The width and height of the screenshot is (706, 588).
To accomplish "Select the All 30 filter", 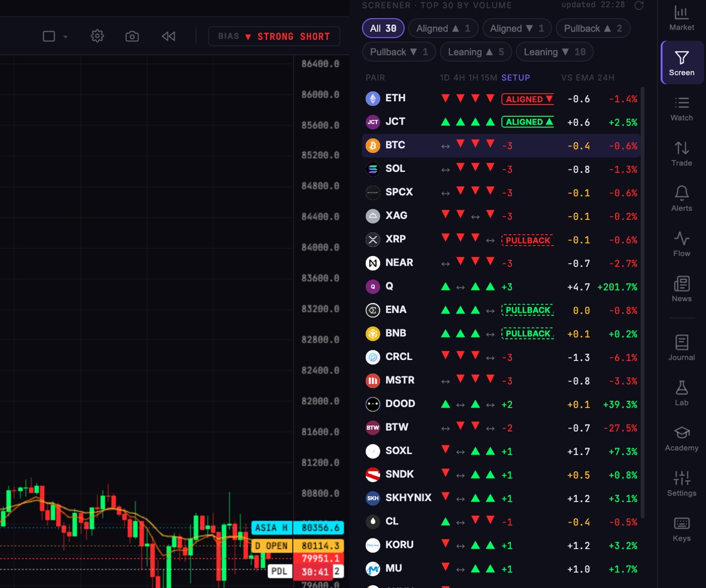I will coord(383,28).
